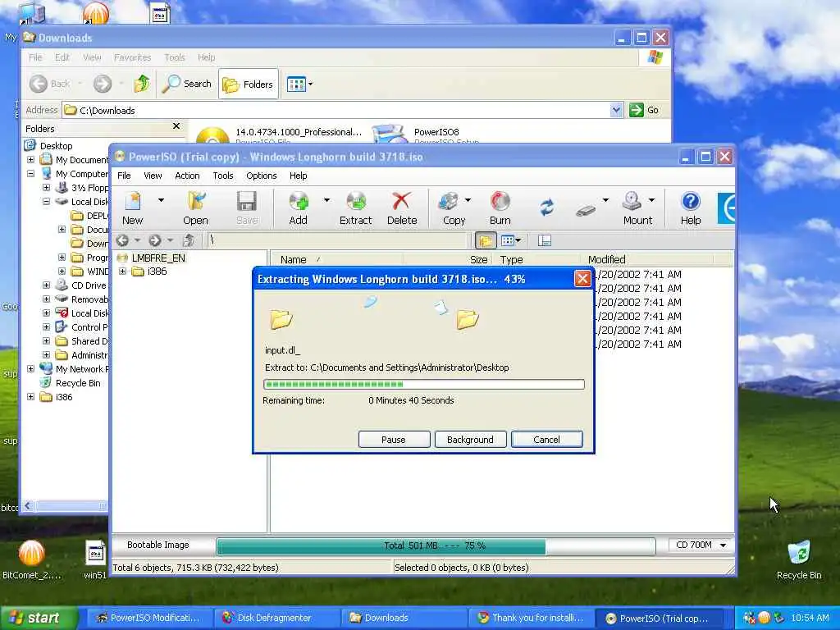This screenshot has width=840, height=630.
Task: Click the Burn toolbar icon
Action: (x=500, y=208)
